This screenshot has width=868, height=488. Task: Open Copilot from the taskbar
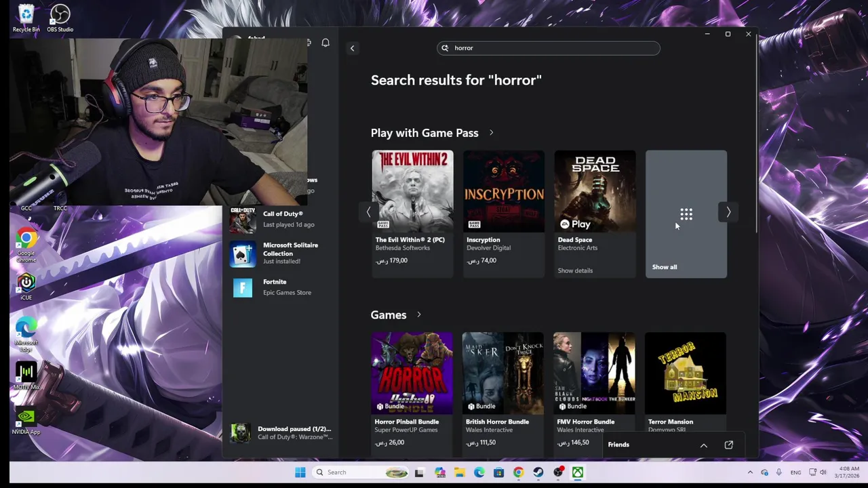tap(440, 472)
